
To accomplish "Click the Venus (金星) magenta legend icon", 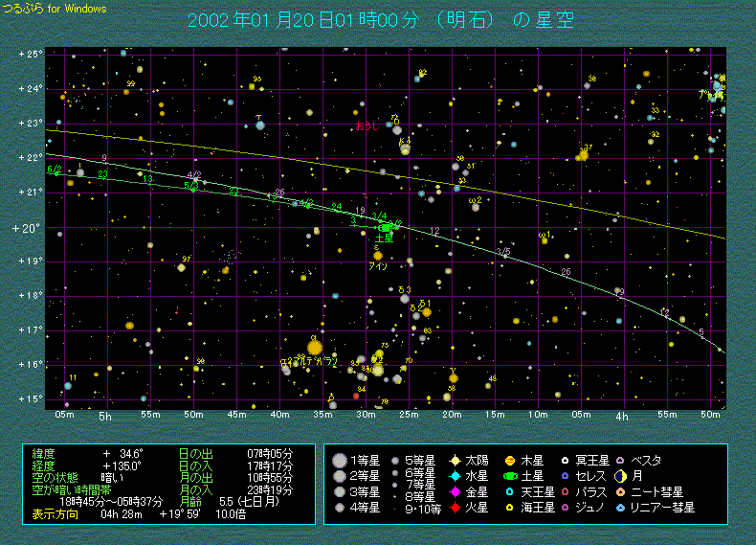I will coord(456,490).
